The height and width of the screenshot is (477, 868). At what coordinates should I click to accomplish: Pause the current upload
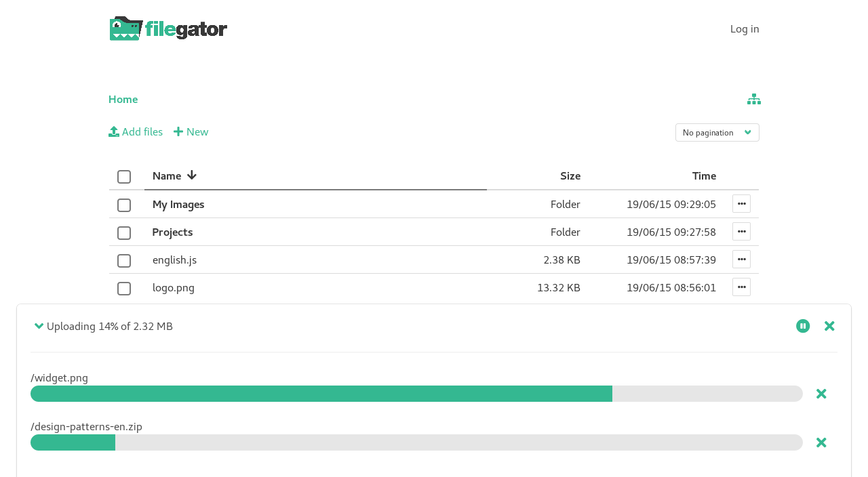click(x=802, y=326)
